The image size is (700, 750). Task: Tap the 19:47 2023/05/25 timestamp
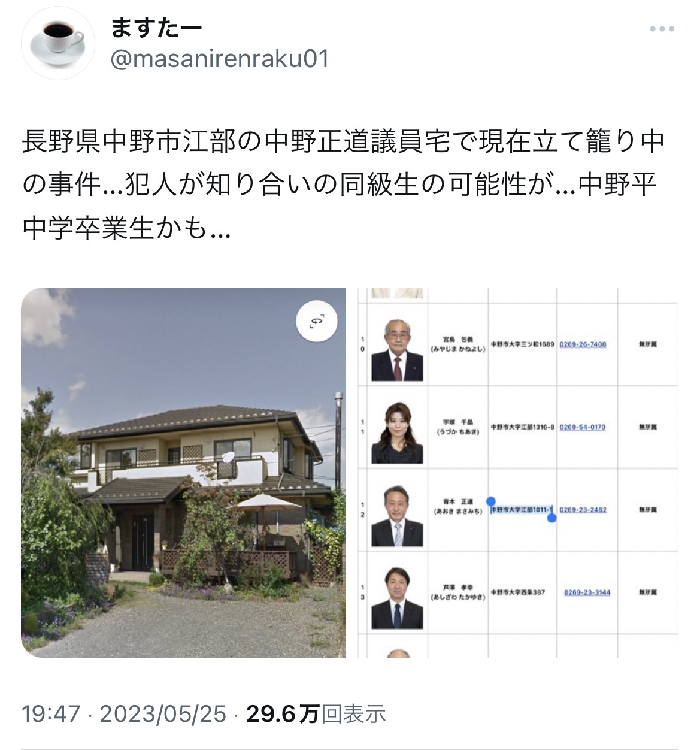[124, 713]
